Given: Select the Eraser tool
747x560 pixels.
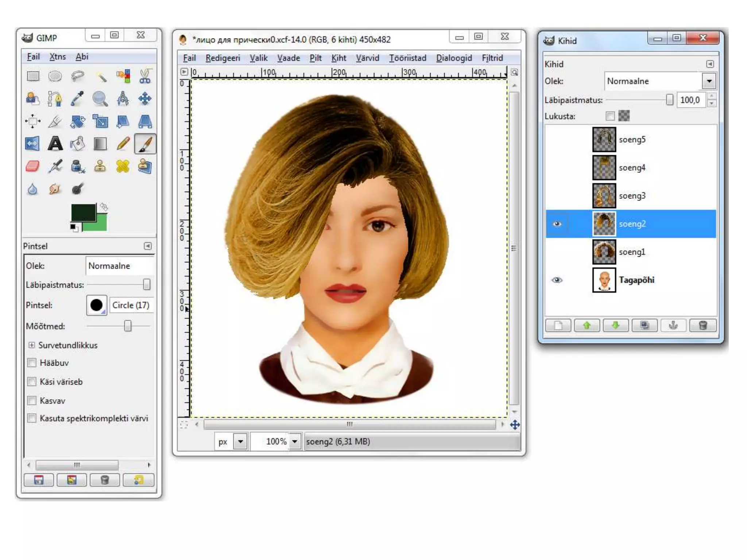Looking at the screenshot, I should (x=32, y=166).
